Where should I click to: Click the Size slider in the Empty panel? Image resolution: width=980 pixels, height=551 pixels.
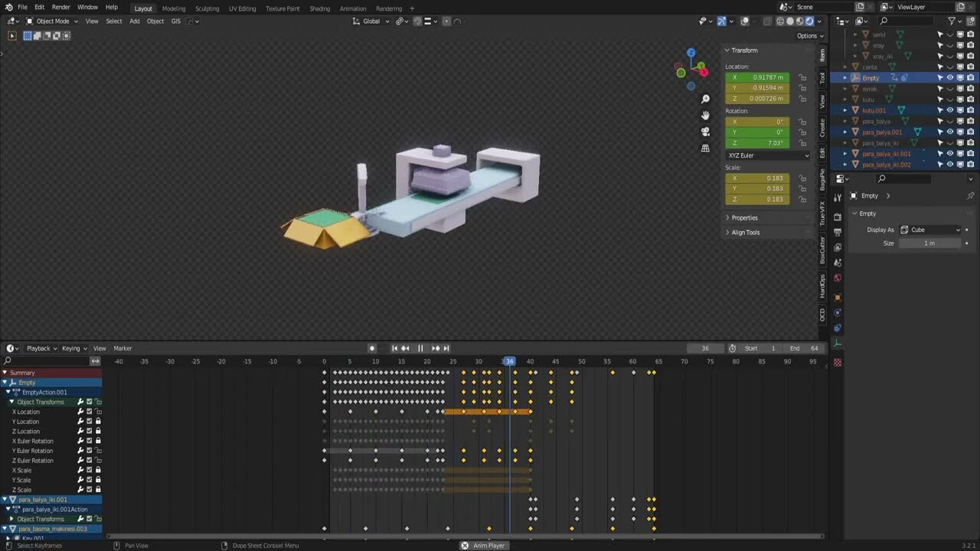click(929, 243)
